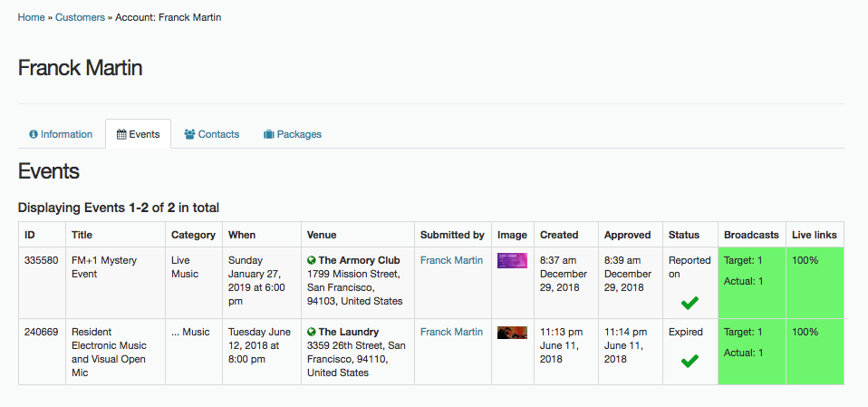The width and height of the screenshot is (868, 407).
Task: Open Customers breadcrumb link
Action: pyautogui.click(x=80, y=17)
